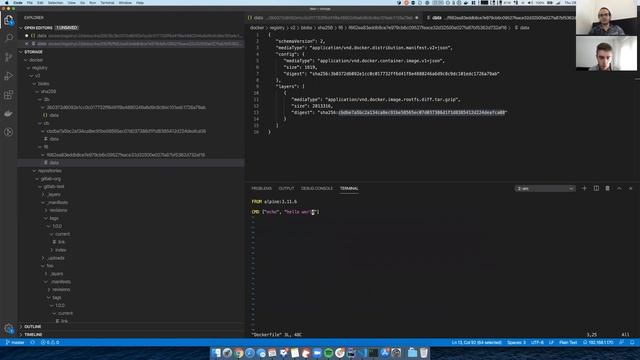Open errors and warnings count in status bar

[x=50, y=342]
